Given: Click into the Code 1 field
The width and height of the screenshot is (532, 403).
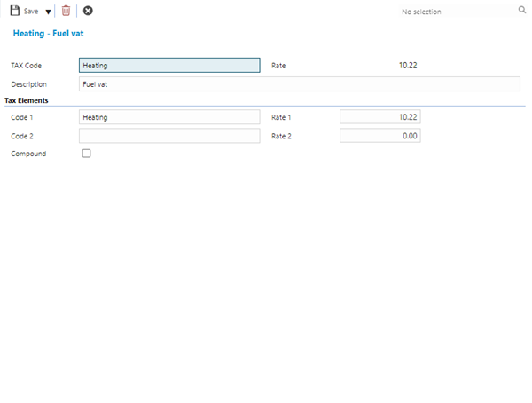Looking at the screenshot, I should point(169,117).
